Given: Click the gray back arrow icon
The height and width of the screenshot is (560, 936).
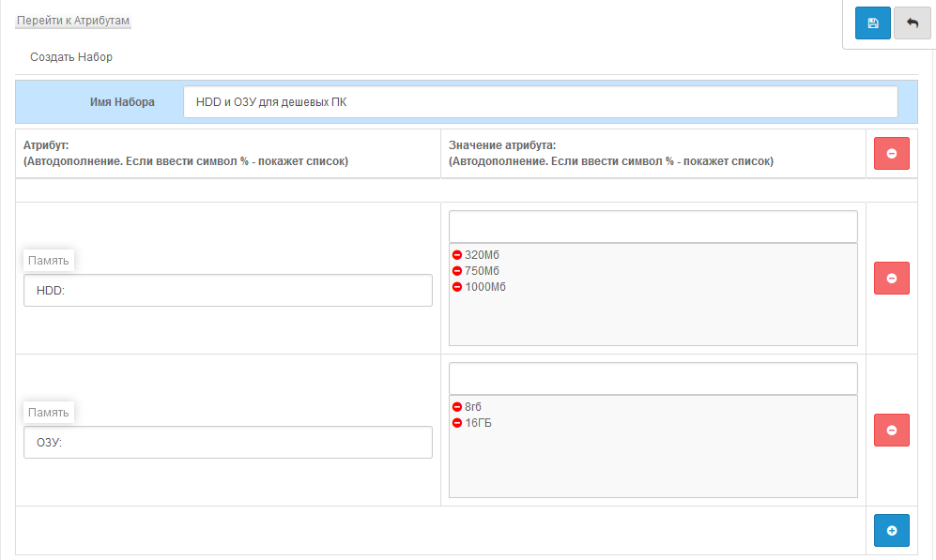Looking at the screenshot, I should click(x=912, y=23).
